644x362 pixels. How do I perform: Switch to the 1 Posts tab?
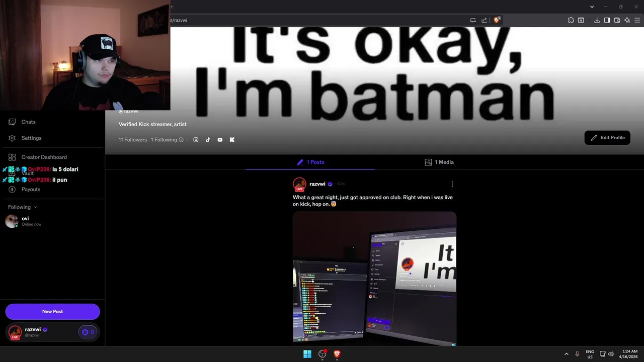pos(310,162)
